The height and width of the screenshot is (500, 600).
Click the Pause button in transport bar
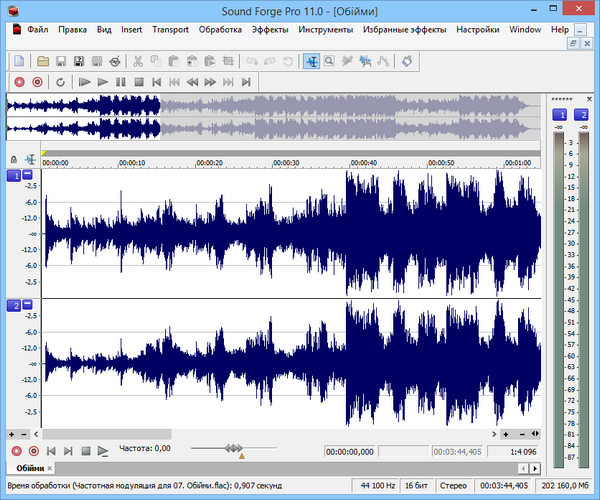point(121,81)
